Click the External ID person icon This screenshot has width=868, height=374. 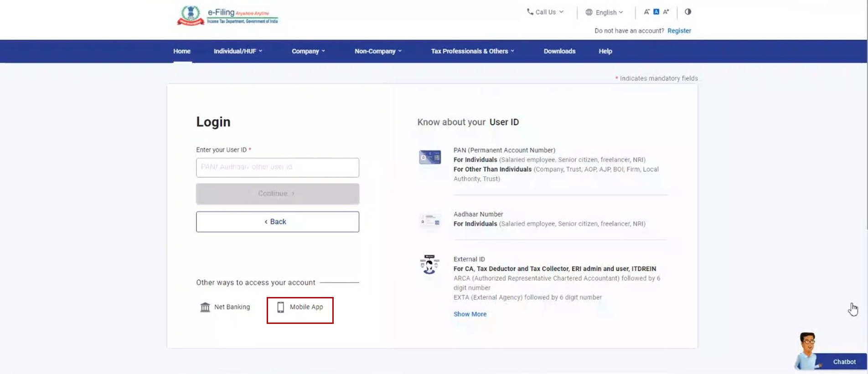(429, 265)
